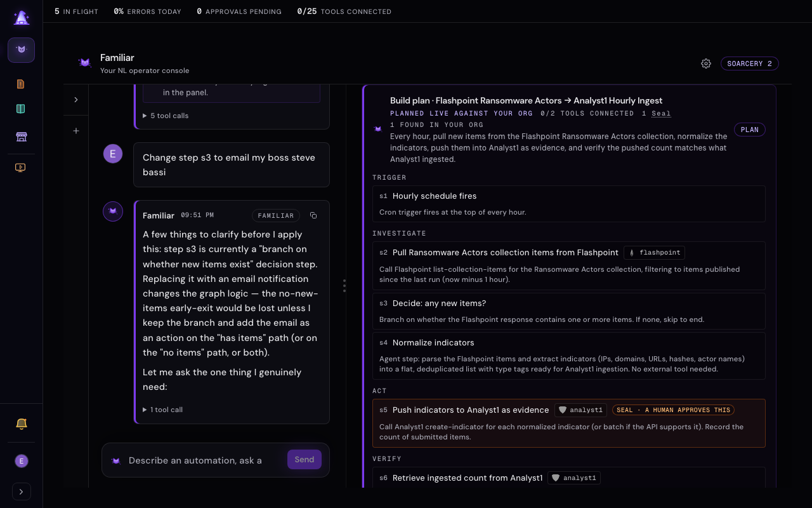Open the orange document alert sidebar icon

20,84
